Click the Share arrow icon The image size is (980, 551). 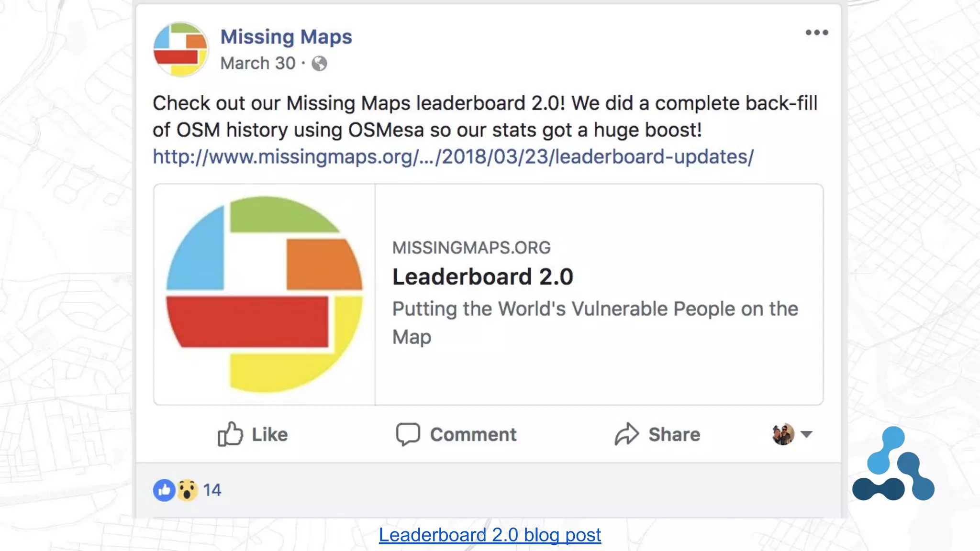(626, 434)
